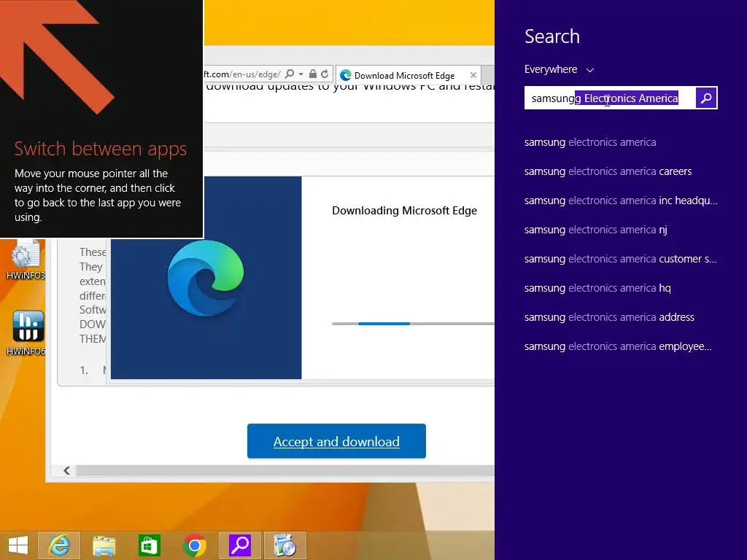Click the purple Search app taskbar icon
This screenshot has height=560, width=747.
click(240, 545)
